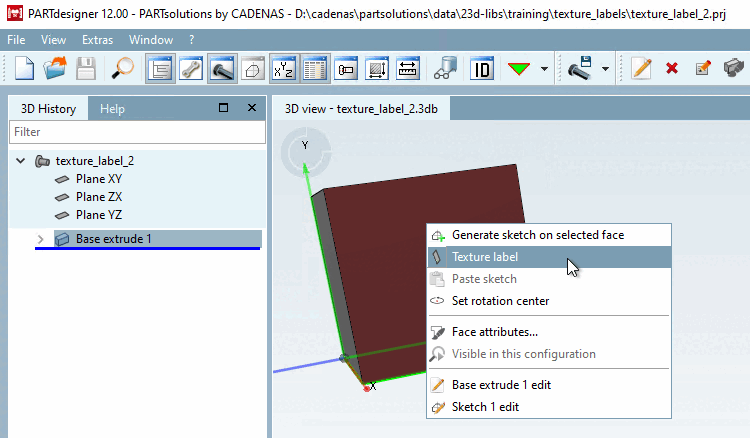Choose Sketch 1 edit

click(x=549, y=407)
